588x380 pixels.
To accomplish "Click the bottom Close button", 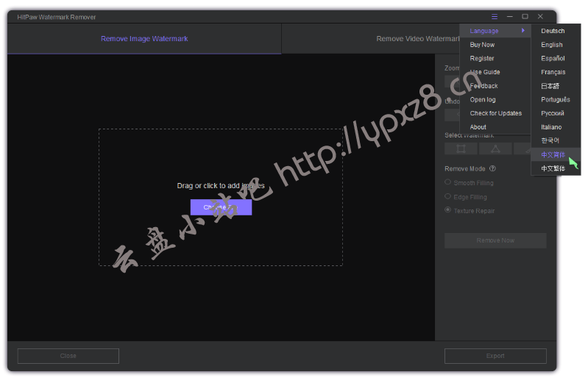I will [68, 356].
